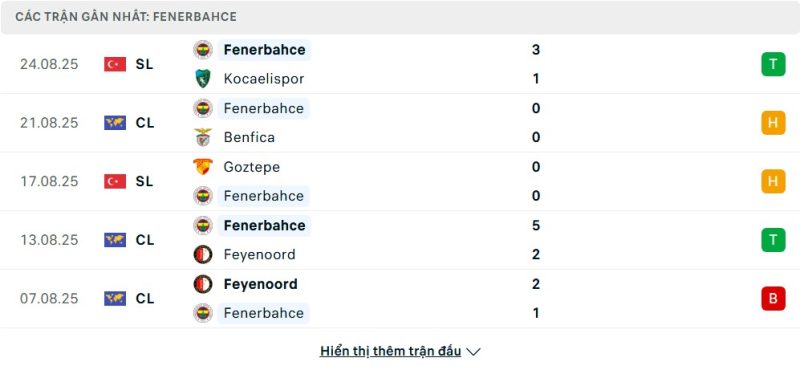Screen dimensions: 800x374
Task: Click SL league label for 17.08.25 match
Action: (x=144, y=181)
